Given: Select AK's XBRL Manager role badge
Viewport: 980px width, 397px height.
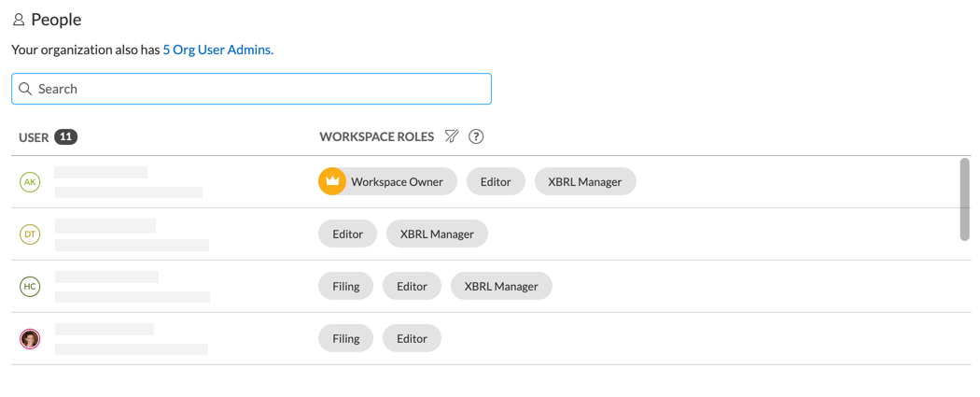Looking at the screenshot, I should point(585,181).
